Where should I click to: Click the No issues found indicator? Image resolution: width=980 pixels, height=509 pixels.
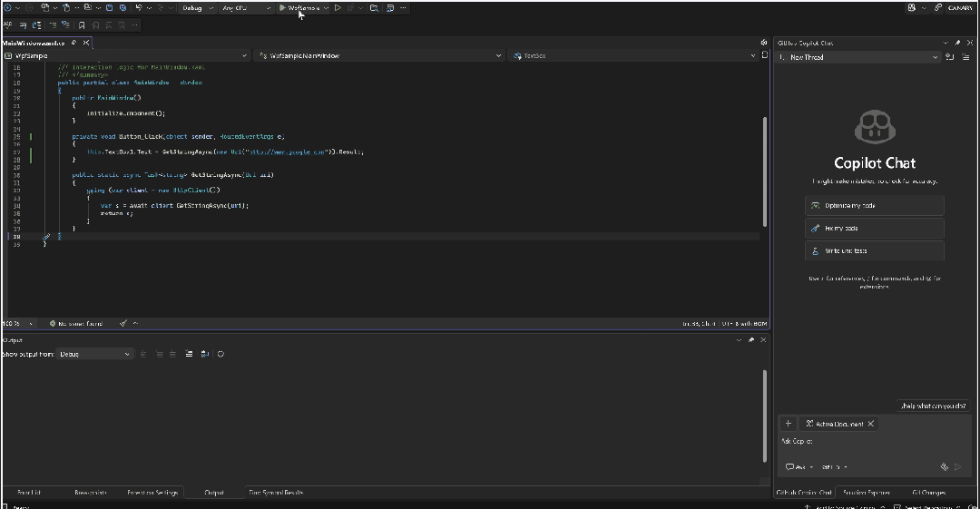[x=75, y=323]
